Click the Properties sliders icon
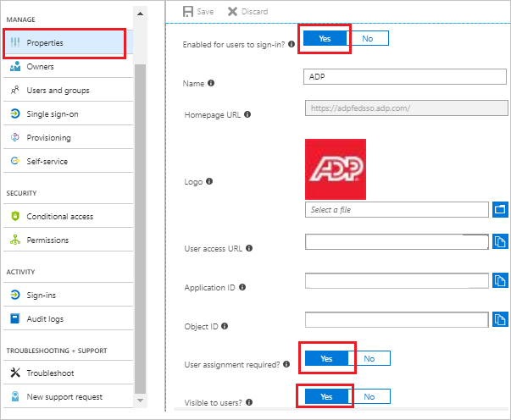This screenshot has height=420, width=511. (15, 42)
